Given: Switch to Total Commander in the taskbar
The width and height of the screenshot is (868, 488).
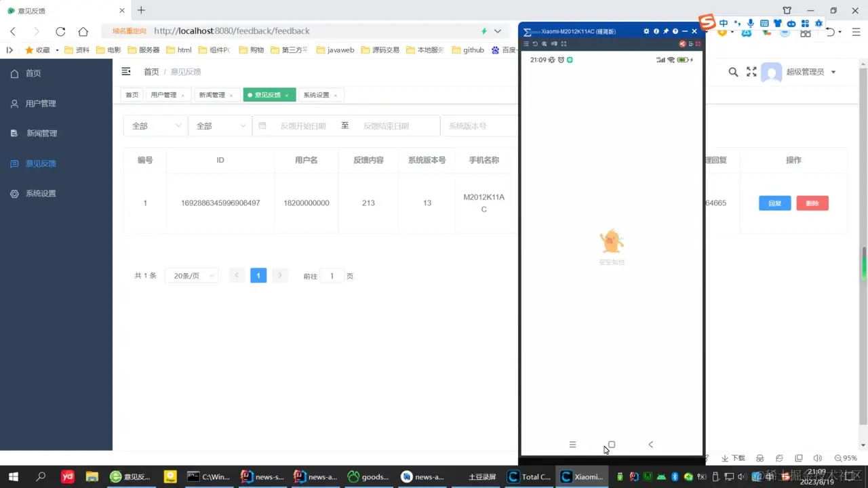Looking at the screenshot, I should 530,476.
